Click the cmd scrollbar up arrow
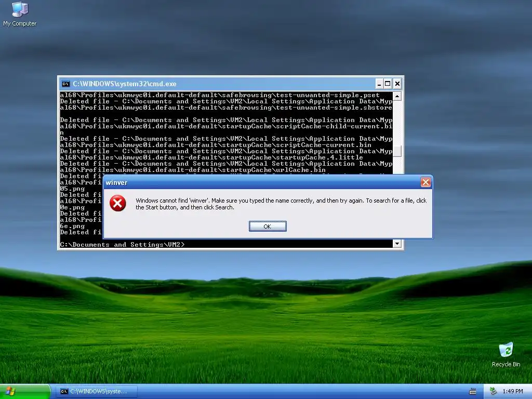The image size is (532, 399). (x=397, y=96)
